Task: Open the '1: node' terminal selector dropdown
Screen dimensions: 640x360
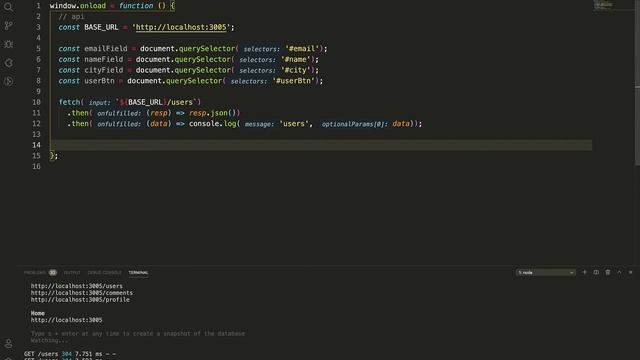Action: click(546, 272)
